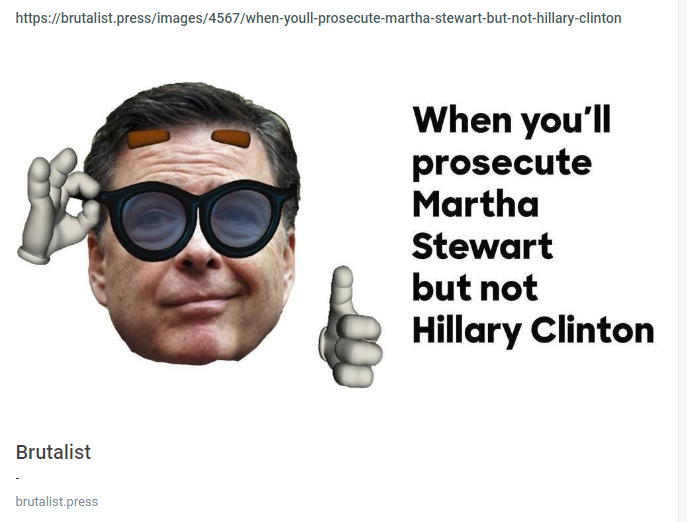
Task: Select the "but not" caption line
Action: pos(475,288)
